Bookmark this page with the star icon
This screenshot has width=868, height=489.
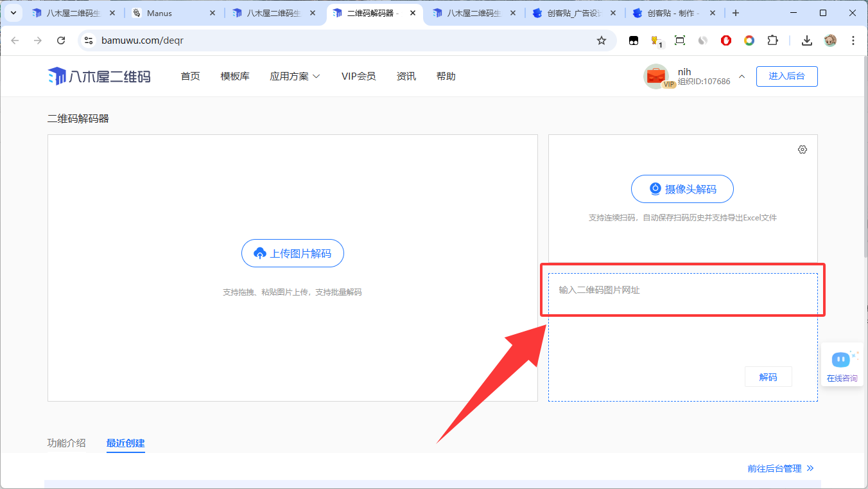tap(602, 40)
